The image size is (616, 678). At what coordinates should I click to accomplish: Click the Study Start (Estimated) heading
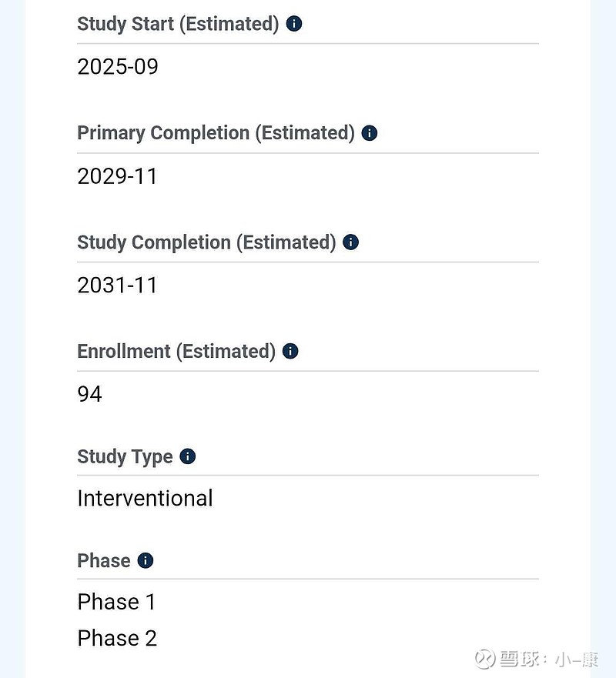[178, 24]
